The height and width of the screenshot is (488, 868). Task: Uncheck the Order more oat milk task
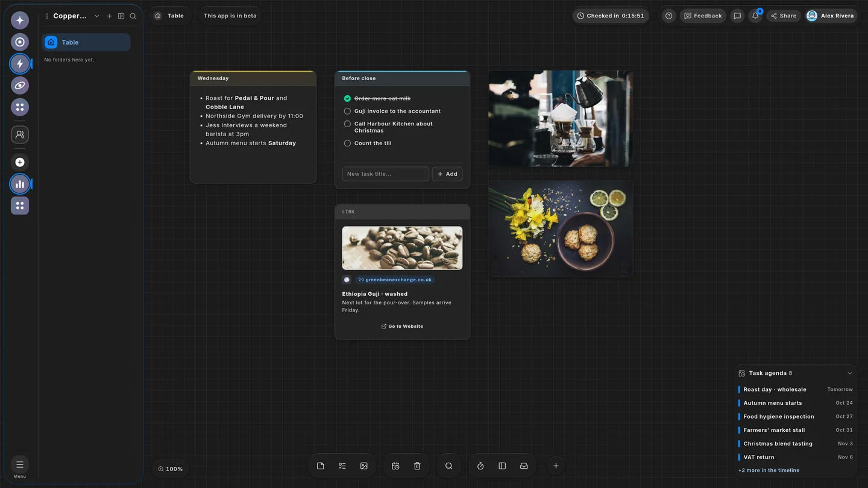[x=347, y=99]
